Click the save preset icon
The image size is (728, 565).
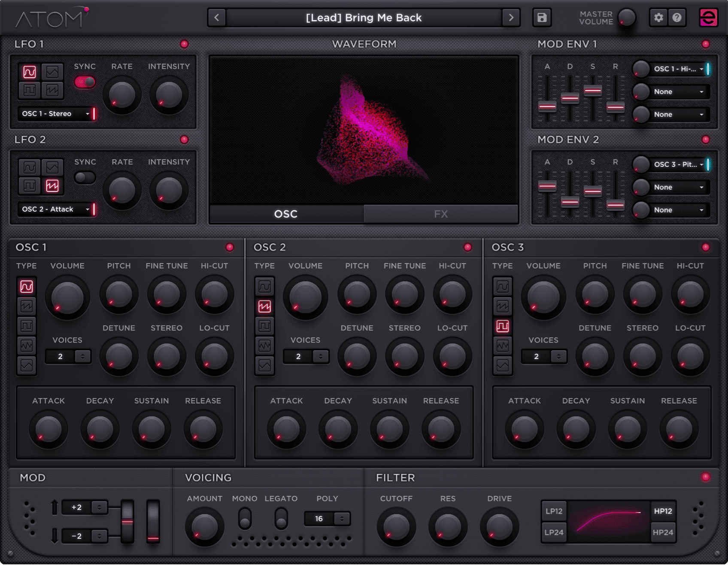pyautogui.click(x=542, y=18)
